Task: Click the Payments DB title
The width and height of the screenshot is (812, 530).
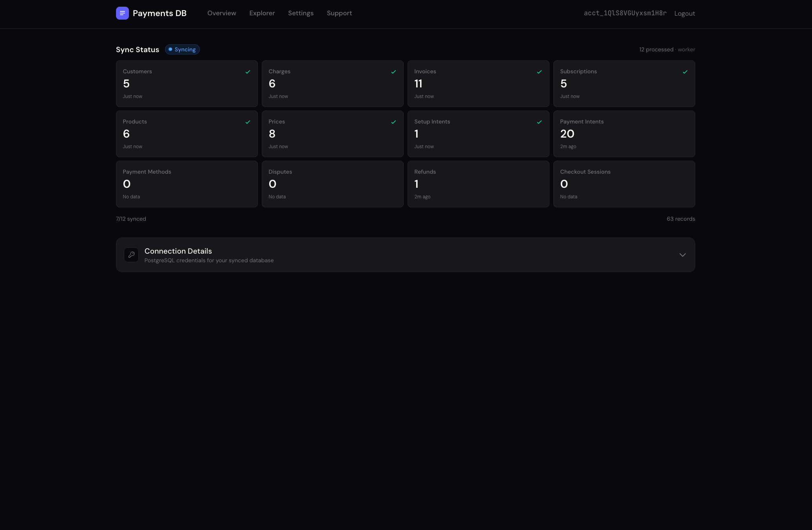Action: [x=159, y=13]
